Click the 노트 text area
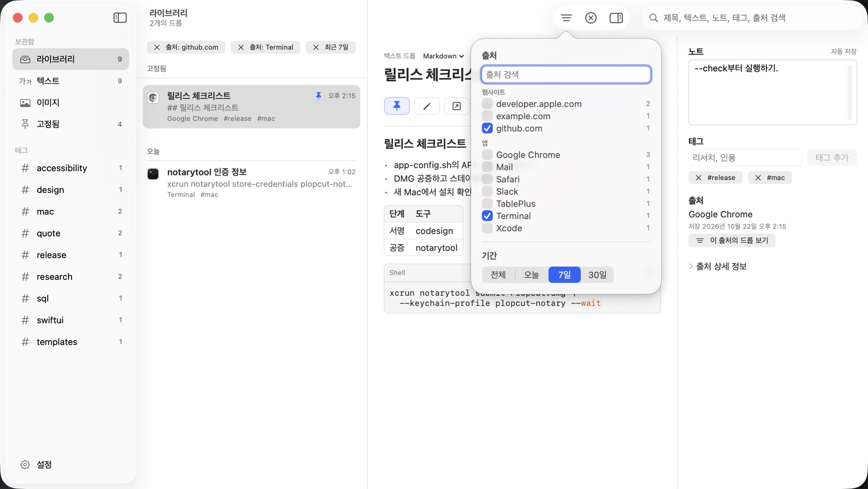The width and height of the screenshot is (868, 489). click(x=772, y=93)
